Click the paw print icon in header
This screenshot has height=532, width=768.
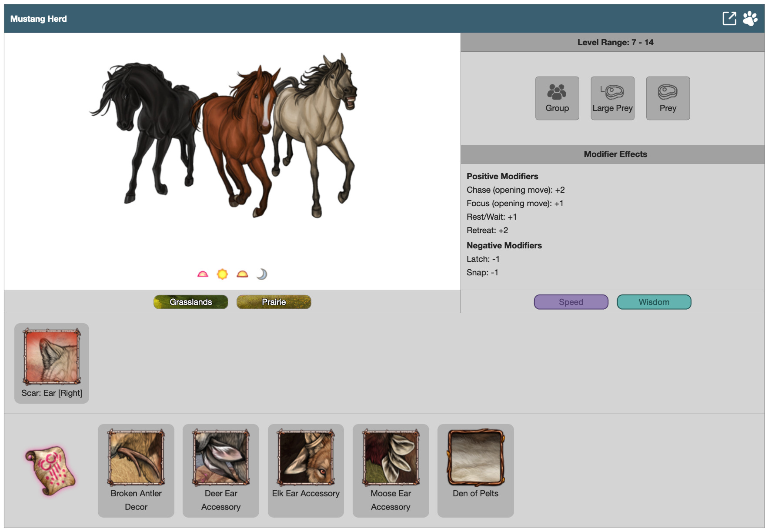[750, 19]
